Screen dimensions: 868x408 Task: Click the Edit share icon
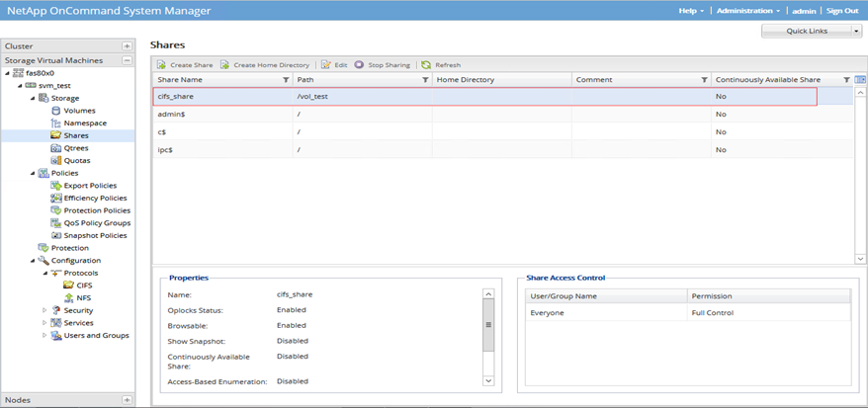(x=326, y=65)
